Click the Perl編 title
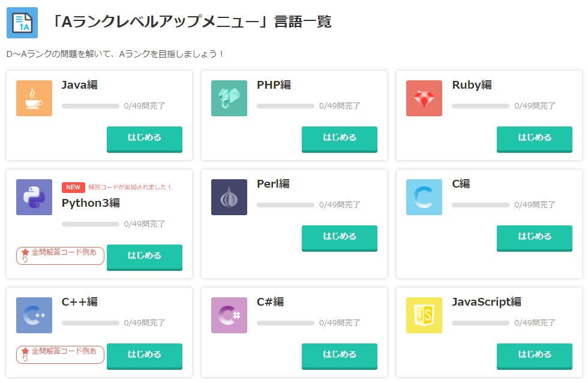The width and height of the screenshot is (588, 383). (273, 184)
